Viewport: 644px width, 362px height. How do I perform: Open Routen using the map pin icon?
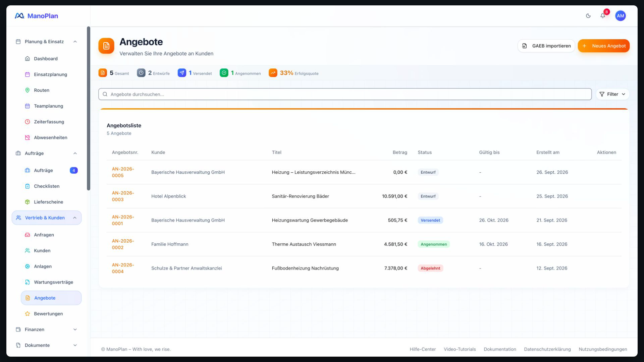[x=28, y=90]
